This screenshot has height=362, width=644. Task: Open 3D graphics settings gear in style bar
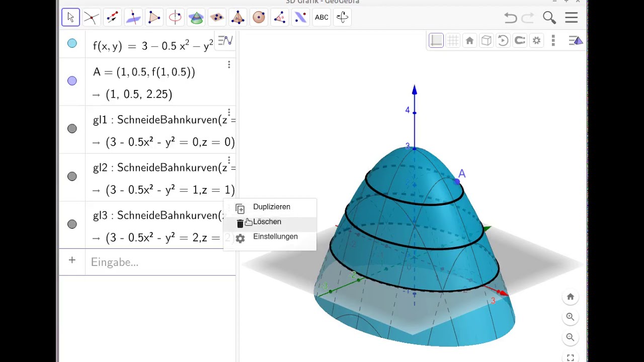click(x=537, y=41)
